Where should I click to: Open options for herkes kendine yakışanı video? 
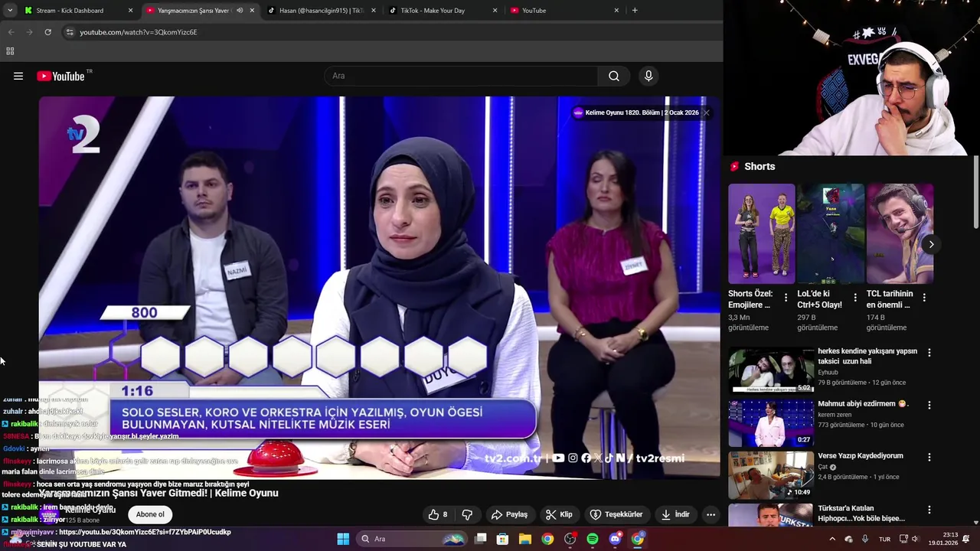click(929, 353)
